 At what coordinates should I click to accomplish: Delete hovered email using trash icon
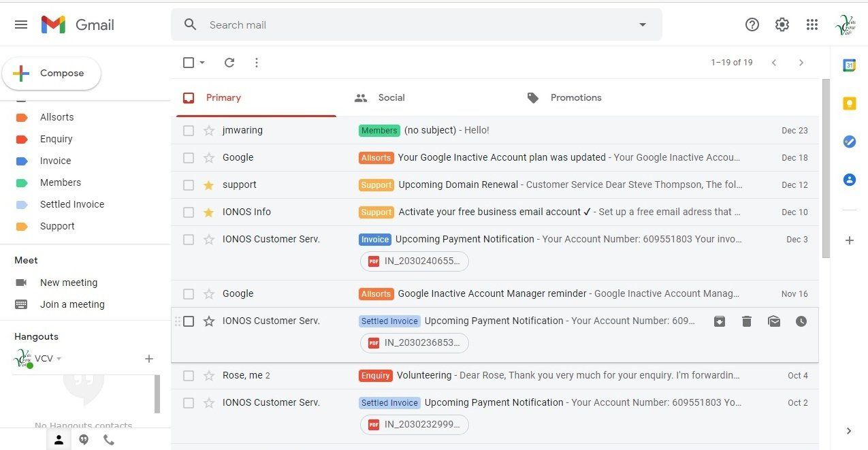(747, 321)
